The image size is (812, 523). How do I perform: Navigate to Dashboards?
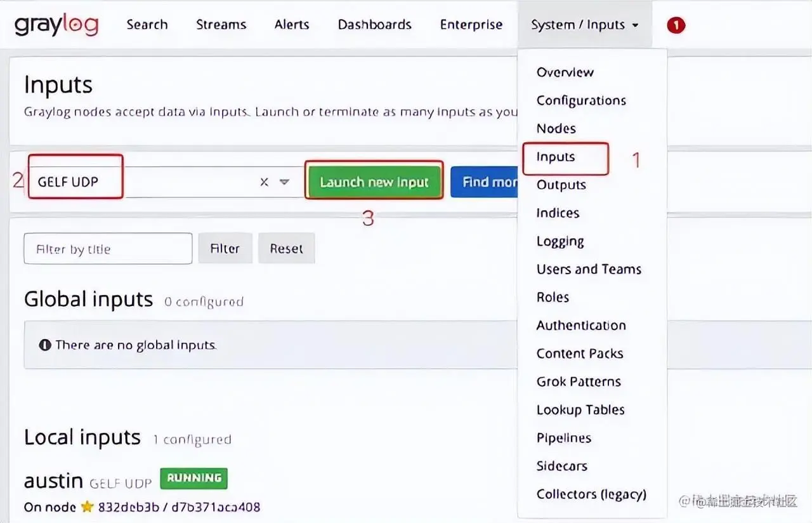click(x=374, y=25)
